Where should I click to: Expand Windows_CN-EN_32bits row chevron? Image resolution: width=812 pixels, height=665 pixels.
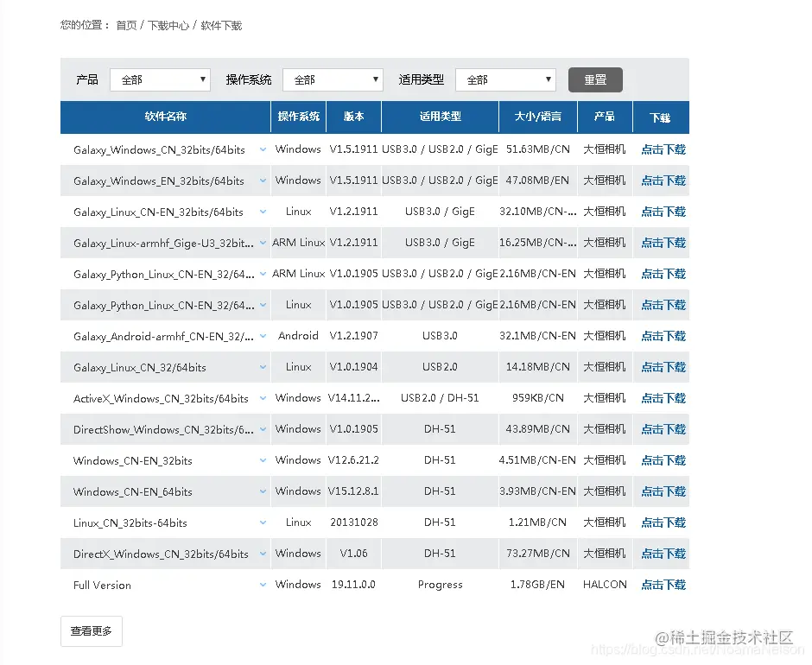pyautogui.click(x=263, y=460)
